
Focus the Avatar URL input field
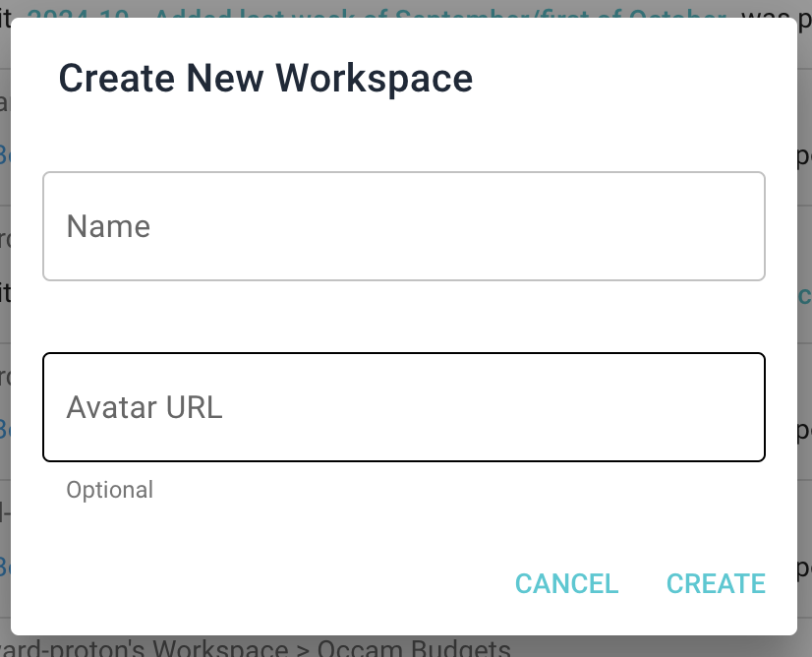coord(403,406)
